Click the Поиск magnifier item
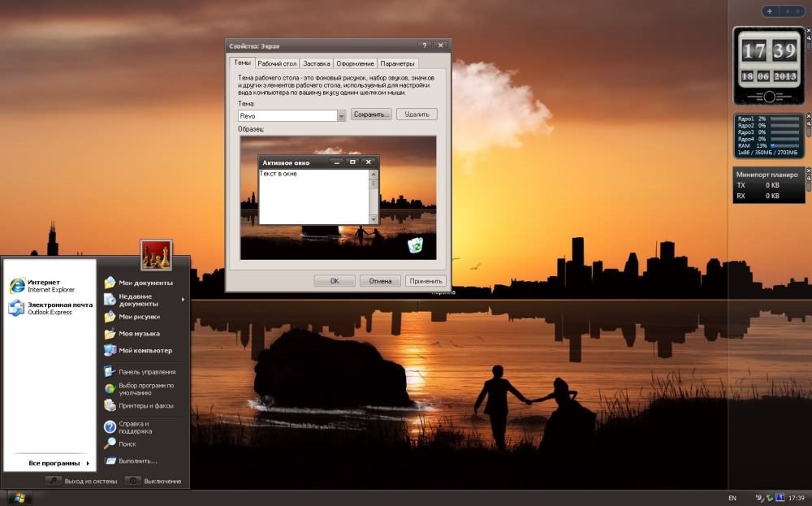Screen dimensions: 812x506 (127, 444)
